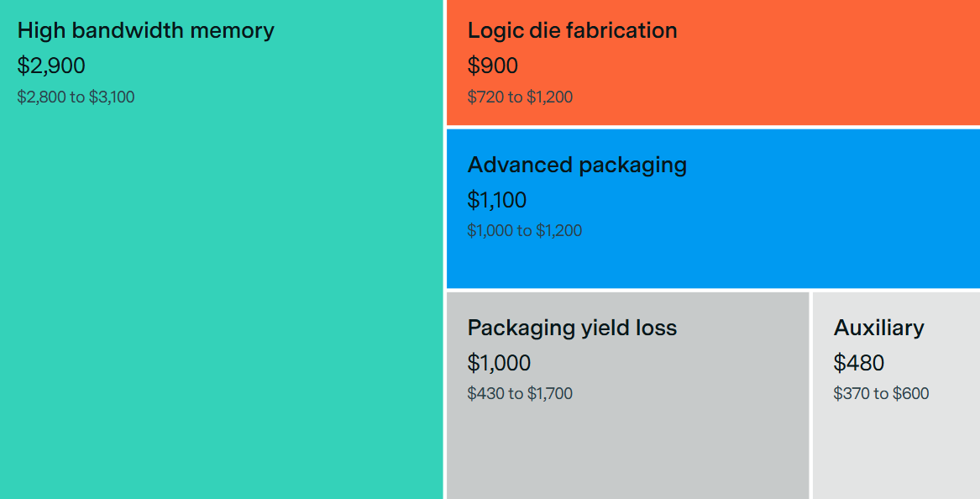Click the Logic die fabrication title

572,30
